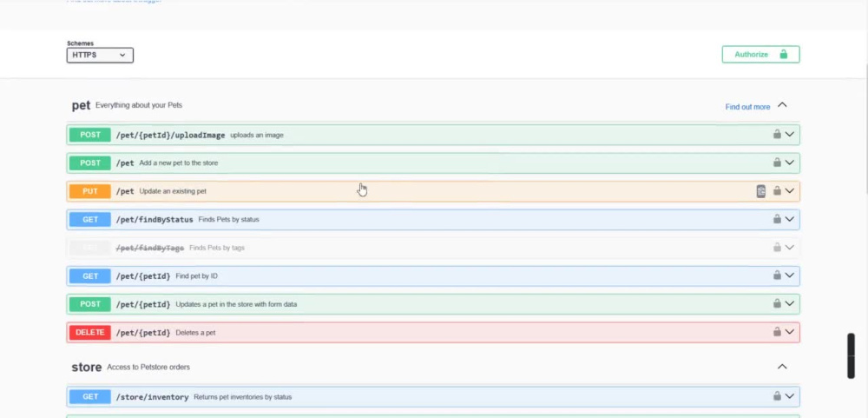
Task: Expand the store inventory row chevron
Action: tap(790, 395)
